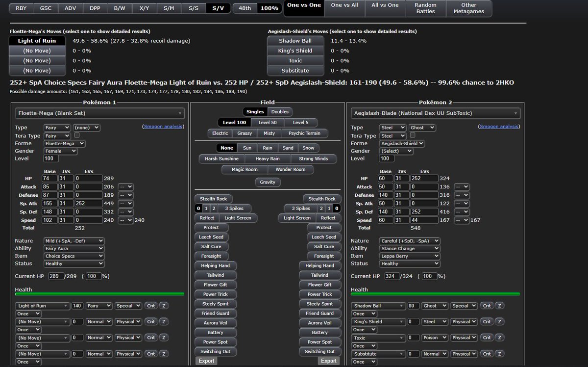This screenshot has height=367, width=588.
Task: Click the 48th notation option
Action: [x=245, y=8]
